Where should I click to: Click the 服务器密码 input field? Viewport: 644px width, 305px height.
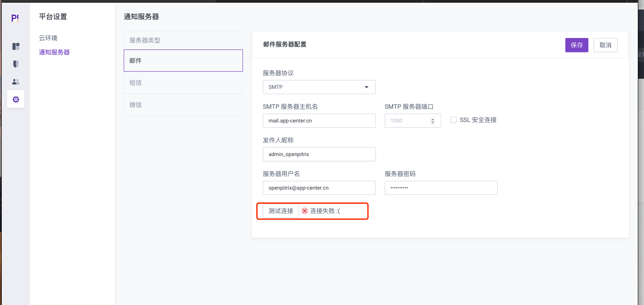pyautogui.click(x=441, y=188)
